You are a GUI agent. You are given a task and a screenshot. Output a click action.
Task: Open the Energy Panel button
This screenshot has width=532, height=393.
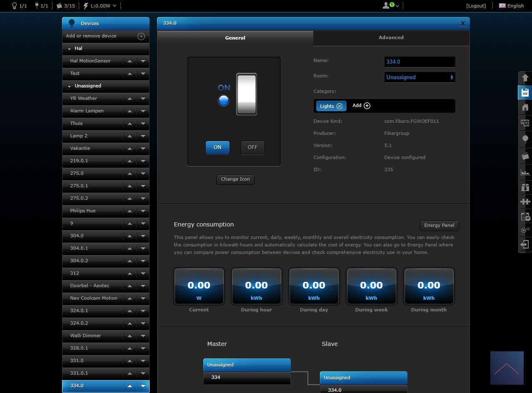(439, 225)
